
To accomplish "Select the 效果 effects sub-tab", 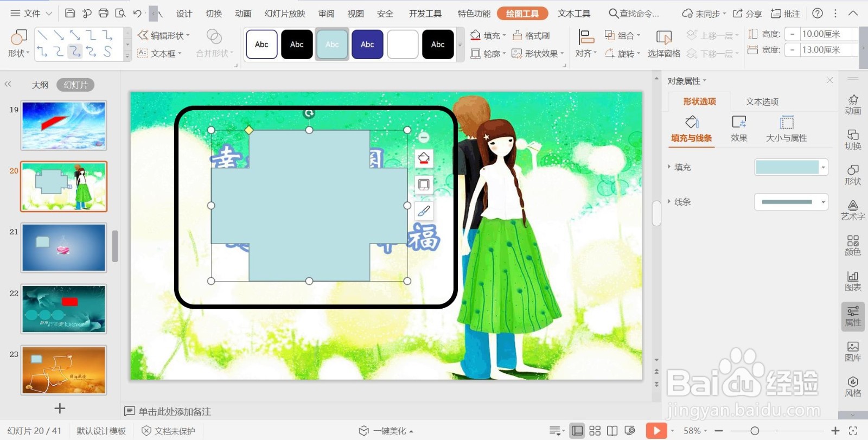I will pyautogui.click(x=739, y=129).
